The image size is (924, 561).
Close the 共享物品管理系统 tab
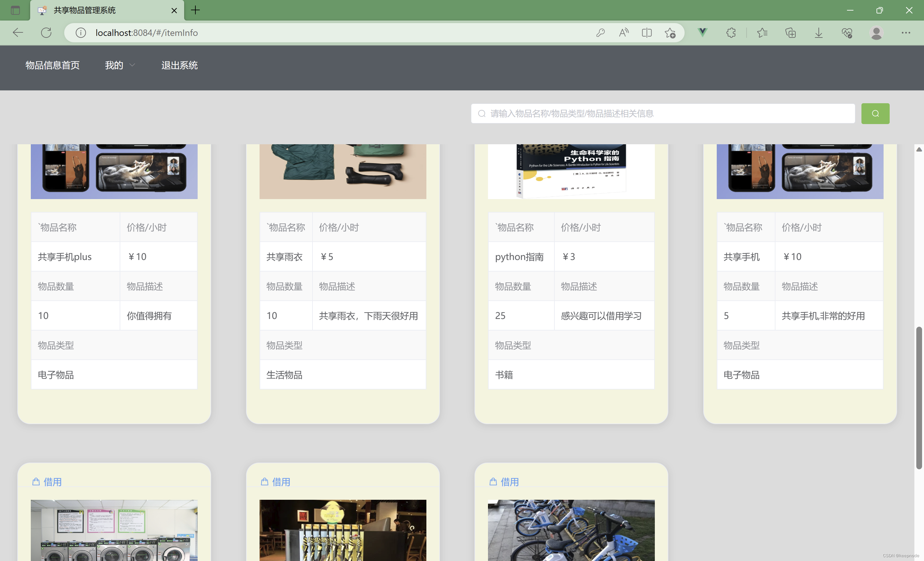(174, 11)
